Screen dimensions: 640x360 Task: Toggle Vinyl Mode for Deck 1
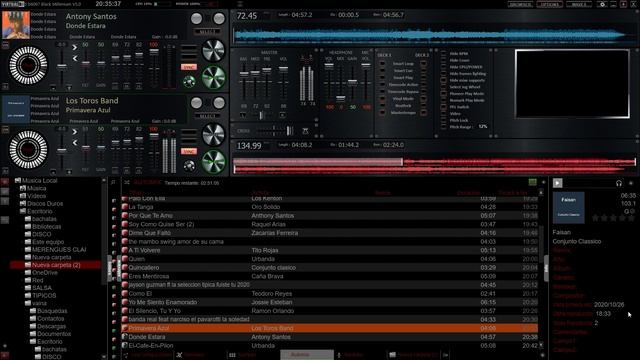[382, 99]
